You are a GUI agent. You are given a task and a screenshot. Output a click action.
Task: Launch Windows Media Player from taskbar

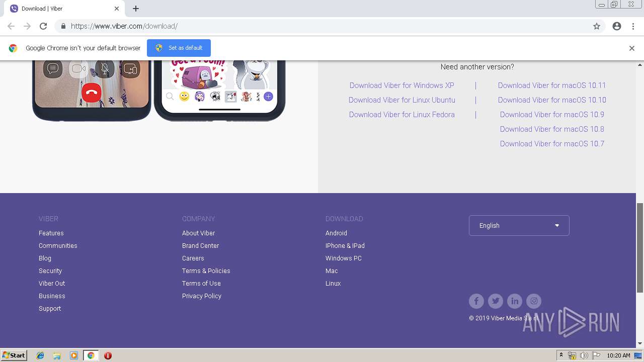tap(74, 355)
